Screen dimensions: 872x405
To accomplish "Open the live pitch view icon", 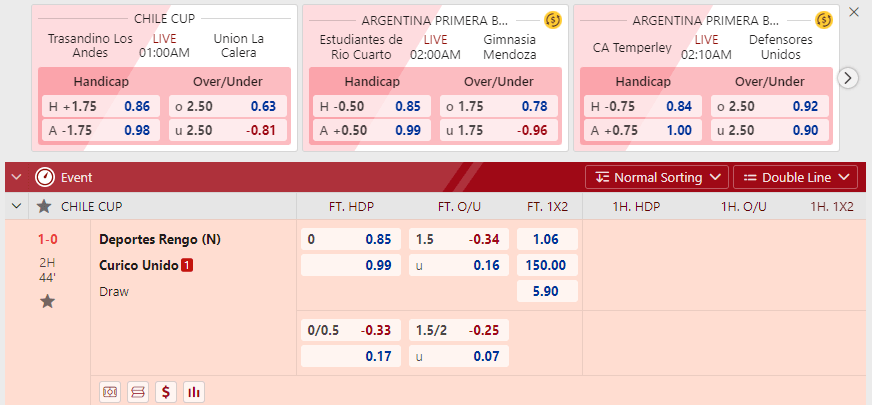I will point(110,392).
